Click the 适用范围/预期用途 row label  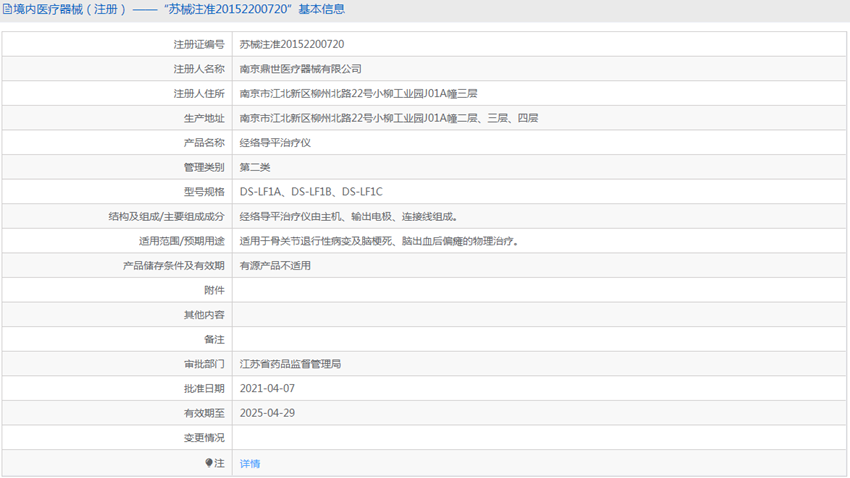pyautogui.click(x=182, y=241)
